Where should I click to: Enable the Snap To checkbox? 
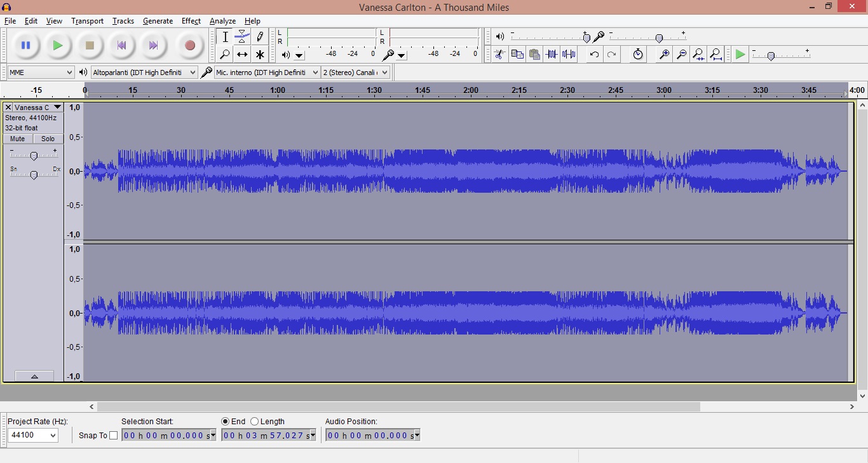pyautogui.click(x=114, y=436)
